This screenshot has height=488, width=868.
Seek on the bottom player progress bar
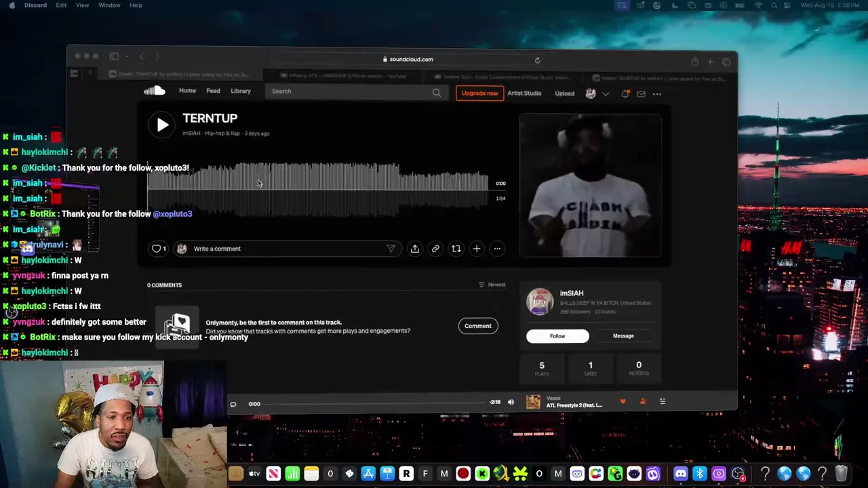click(x=374, y=403)
